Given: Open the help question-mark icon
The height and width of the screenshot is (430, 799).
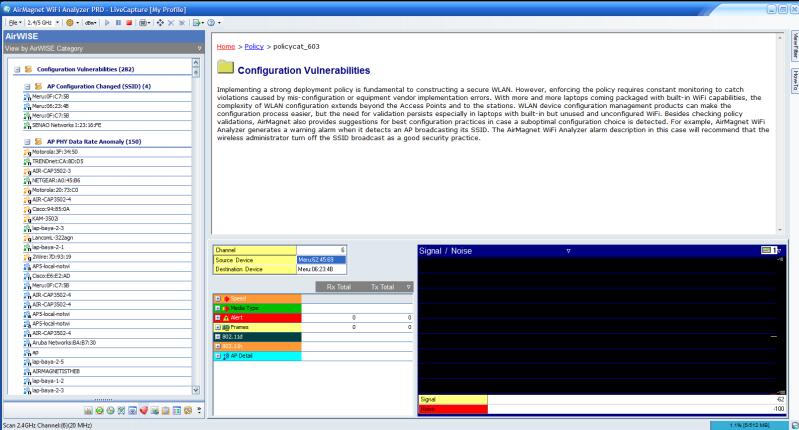Looking at the screenshot, I should click(211, 23).
